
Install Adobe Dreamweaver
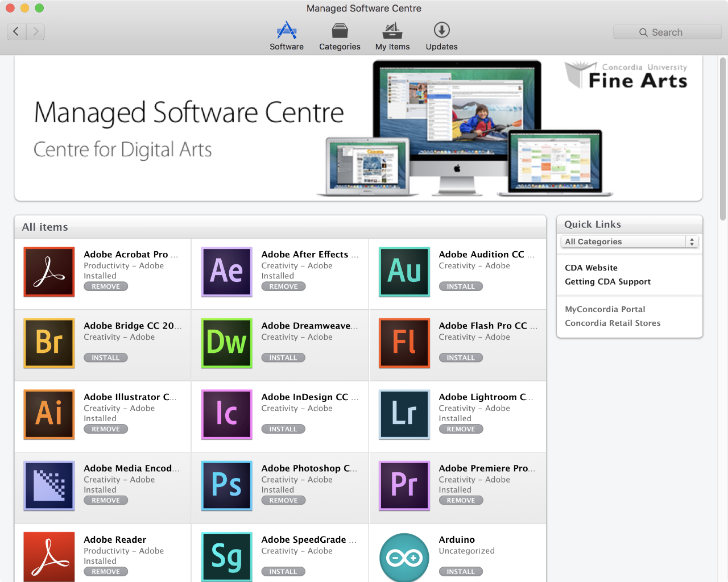pos(283,358)
